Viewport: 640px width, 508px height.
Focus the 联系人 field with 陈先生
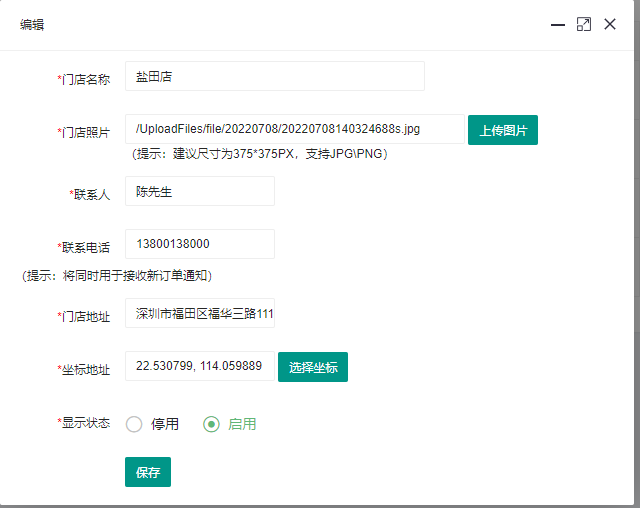click(199, 192)
